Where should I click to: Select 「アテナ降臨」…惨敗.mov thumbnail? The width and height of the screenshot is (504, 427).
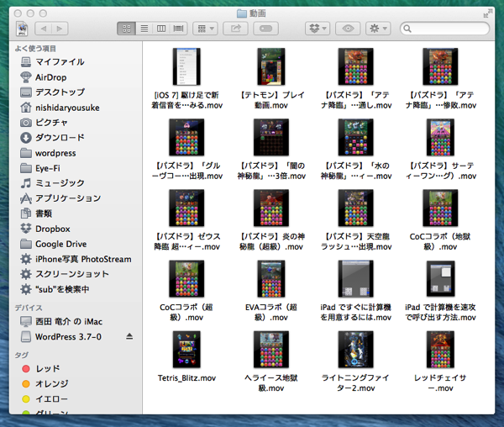coord(440,66)
